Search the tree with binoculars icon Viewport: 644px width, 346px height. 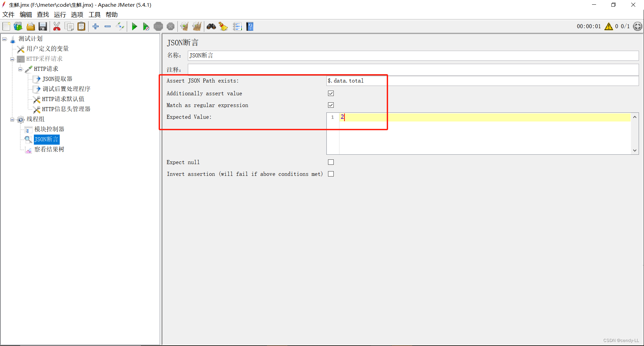[211, 27]
